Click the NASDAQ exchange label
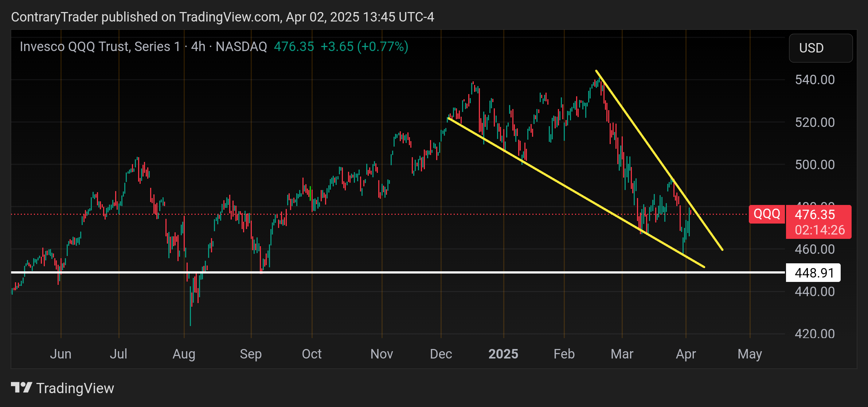868x407 pixels. point(241,47)
